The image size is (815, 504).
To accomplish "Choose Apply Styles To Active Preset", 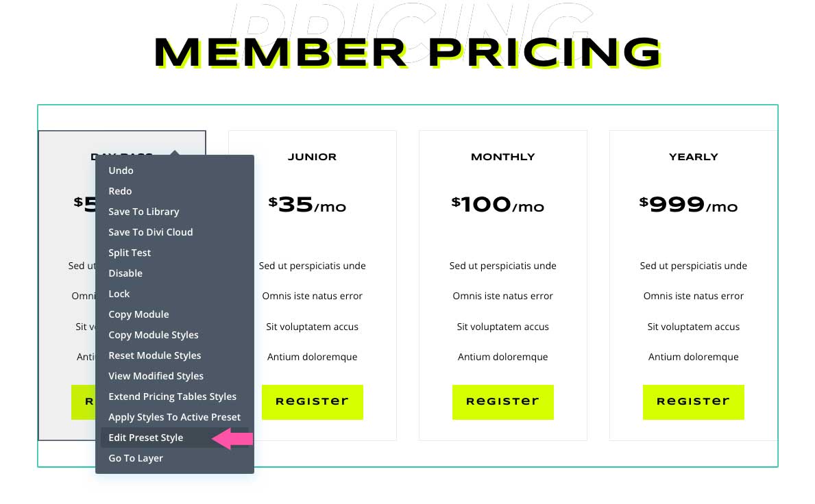I will 175,417.
